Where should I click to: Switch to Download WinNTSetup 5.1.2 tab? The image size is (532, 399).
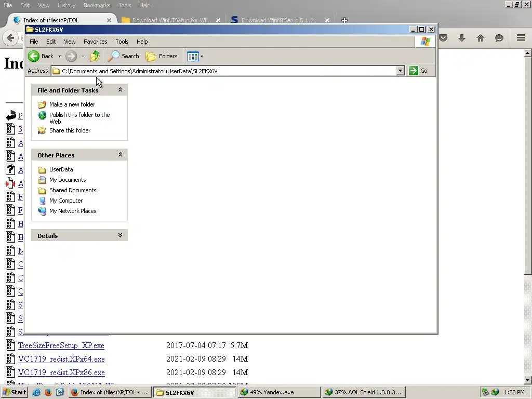280,20
